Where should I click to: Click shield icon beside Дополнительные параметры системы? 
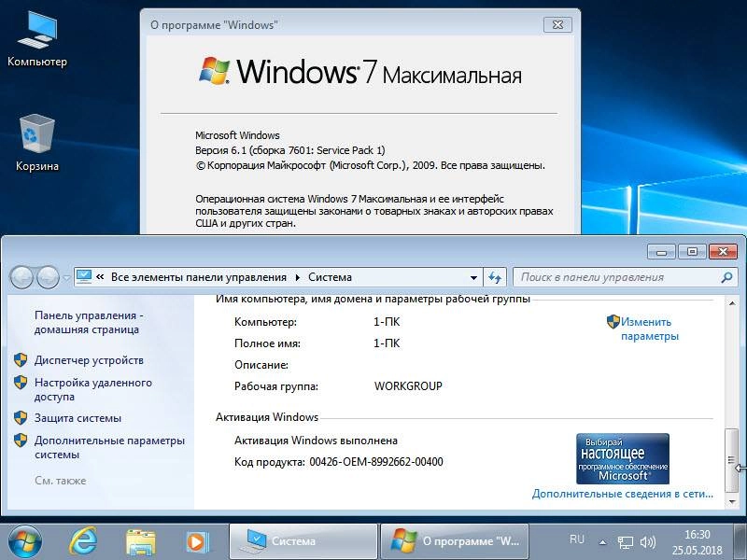(21, 440)
